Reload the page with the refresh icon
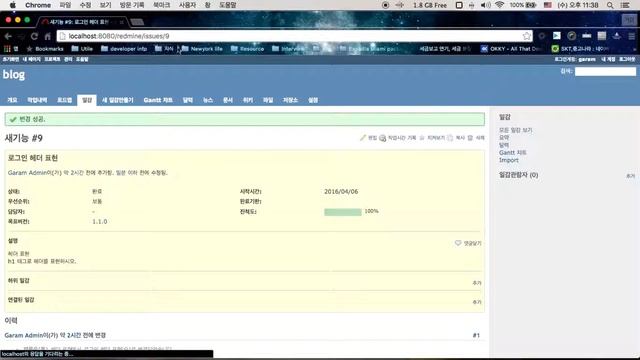 [34, 36]
